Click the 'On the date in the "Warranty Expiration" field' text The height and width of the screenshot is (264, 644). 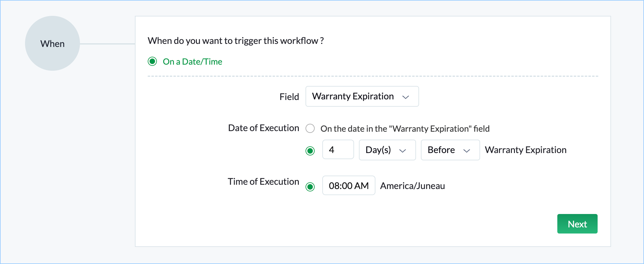tap(405, 129)
